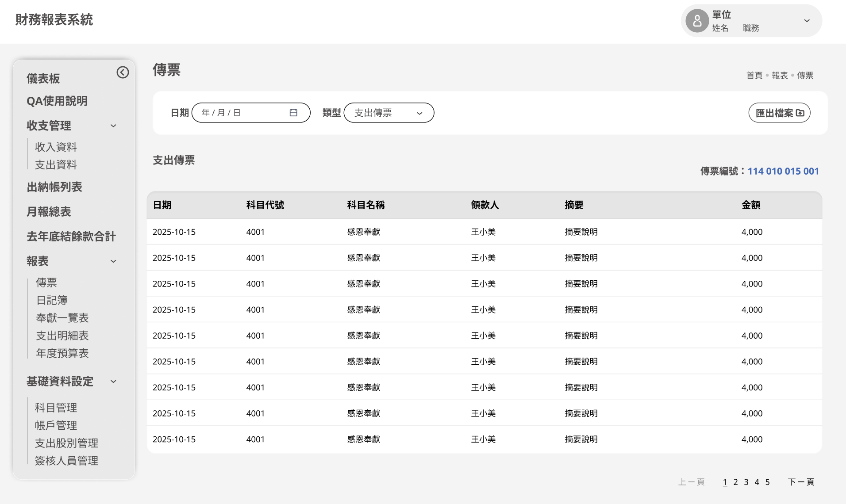Go to 下一頁 in pagination
The width and height of the screenshot is (846, 504).
[801, 482]
